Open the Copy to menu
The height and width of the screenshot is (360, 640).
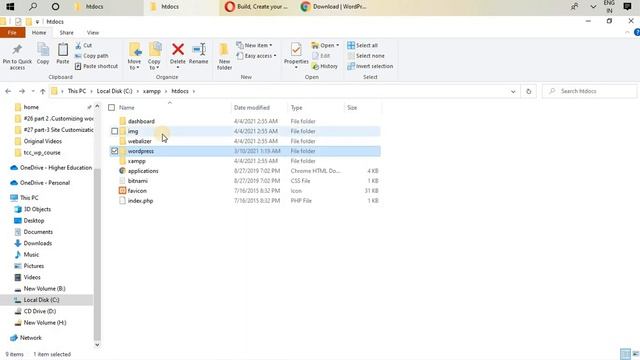[154, 56]
